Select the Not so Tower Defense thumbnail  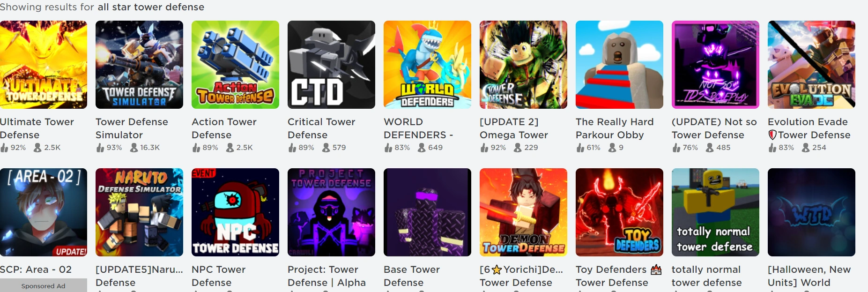coord(715,65)
